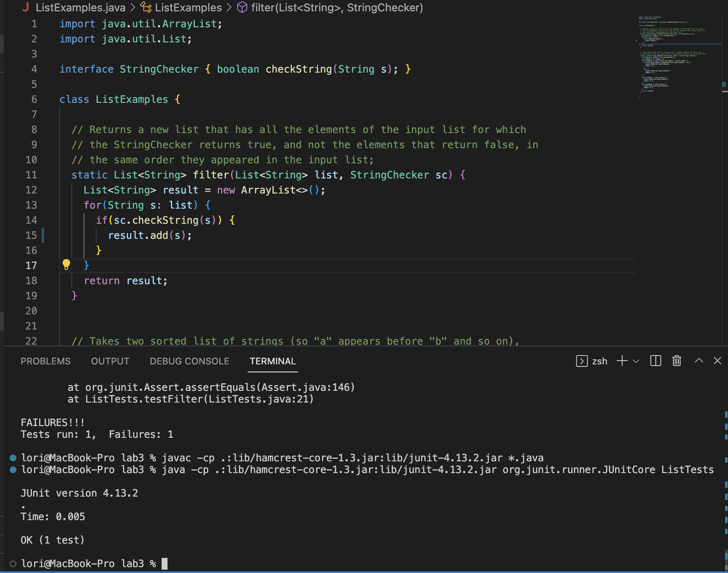The height and width of the screenshot is (573, 728).
Task: Click the comment on line 8
Action: 299,129
